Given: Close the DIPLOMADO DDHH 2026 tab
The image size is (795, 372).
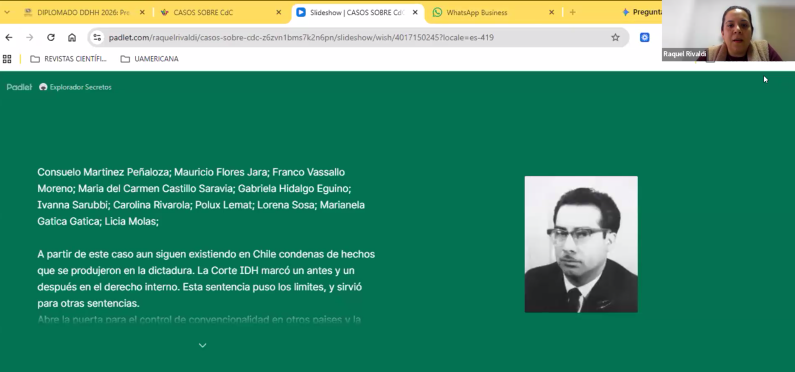Looking at the screenshot, I should click(x=142, y=13).
